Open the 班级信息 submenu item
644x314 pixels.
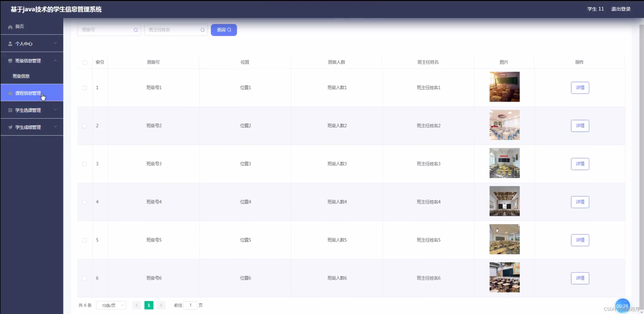[21, 76]
